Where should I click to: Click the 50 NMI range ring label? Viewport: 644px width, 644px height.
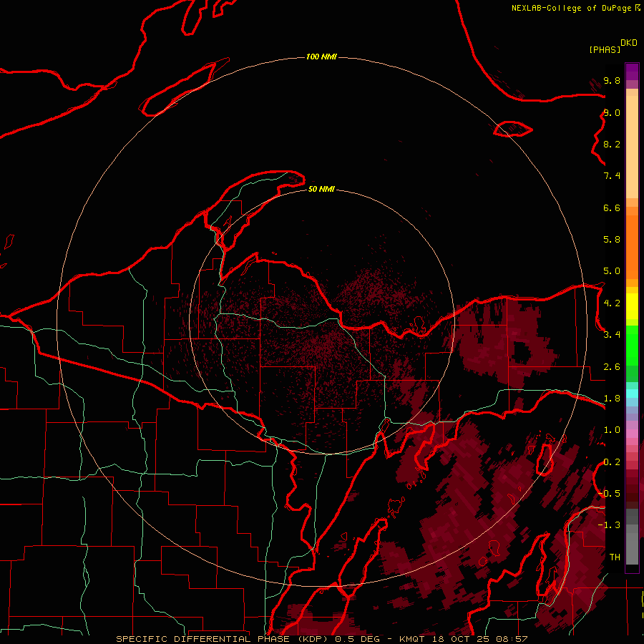pos(321,189)
